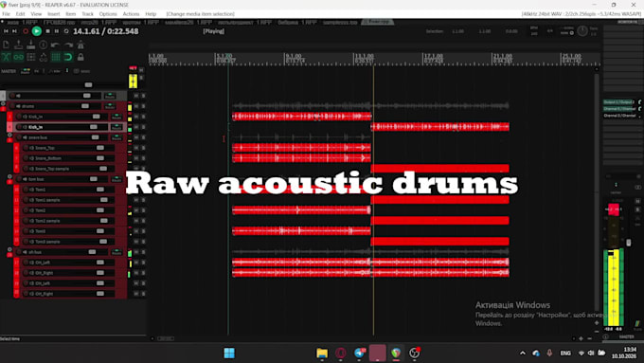Toggle grid lines icon
644x363 pixels.
pyautogui.click(x=56, y=57)
